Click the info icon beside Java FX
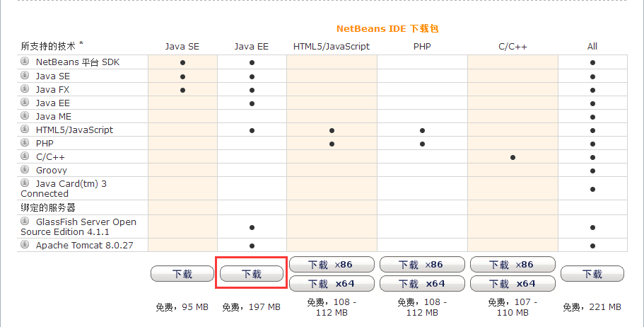Viewport: 644px width, 327px height. pos(25,89)
